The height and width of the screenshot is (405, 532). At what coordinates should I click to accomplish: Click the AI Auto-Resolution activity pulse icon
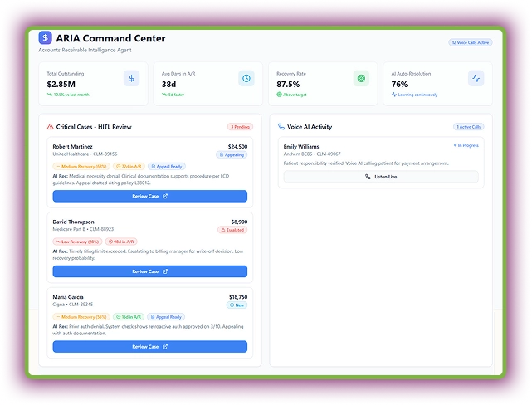pos(476,79)
